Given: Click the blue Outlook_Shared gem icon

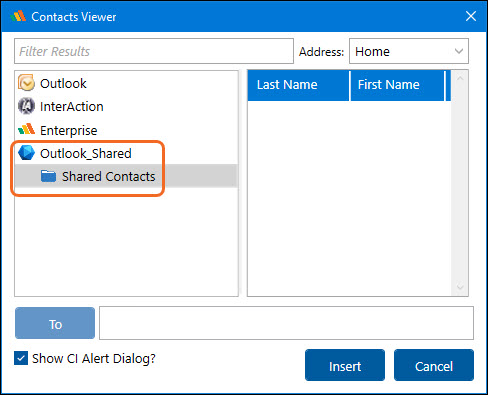Looking at the screenshot, I should (26, 153).
